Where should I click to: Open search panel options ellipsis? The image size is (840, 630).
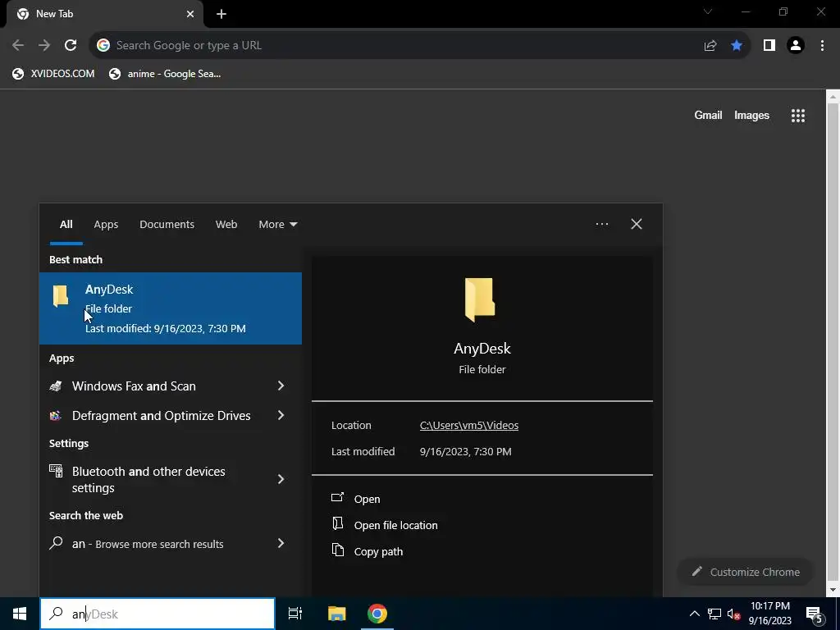602,224
